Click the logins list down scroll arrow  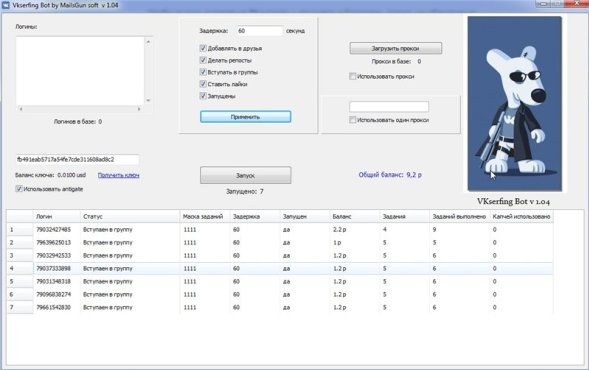pyautogui.click(x=148, y=100)
